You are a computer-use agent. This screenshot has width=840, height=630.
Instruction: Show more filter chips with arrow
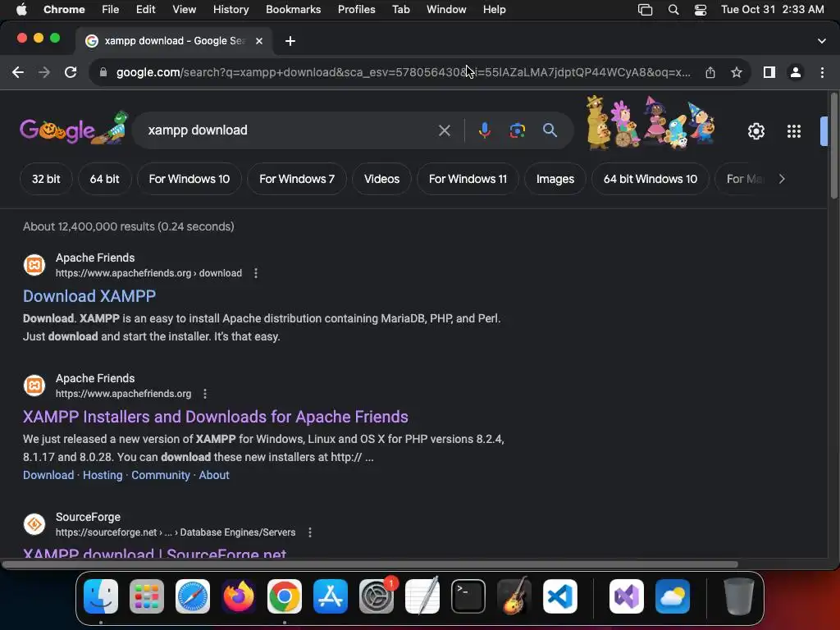tap(782, 179)
